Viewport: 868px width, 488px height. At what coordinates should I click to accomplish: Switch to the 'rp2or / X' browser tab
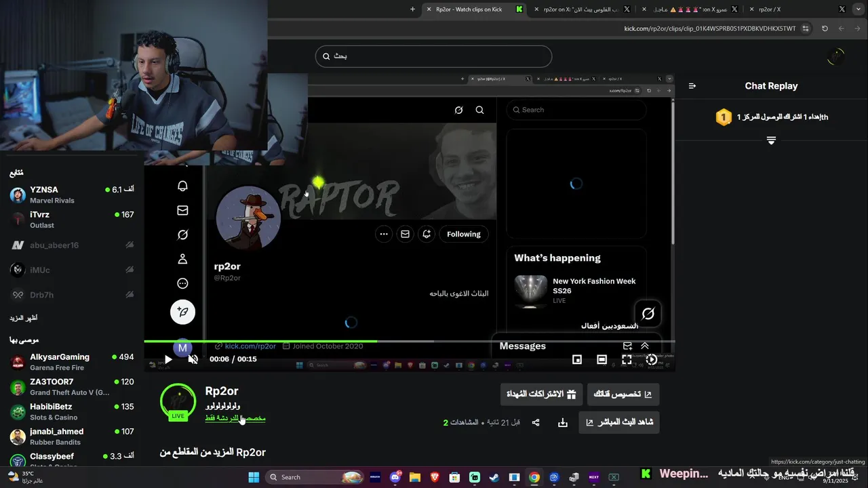coord(797,9)
